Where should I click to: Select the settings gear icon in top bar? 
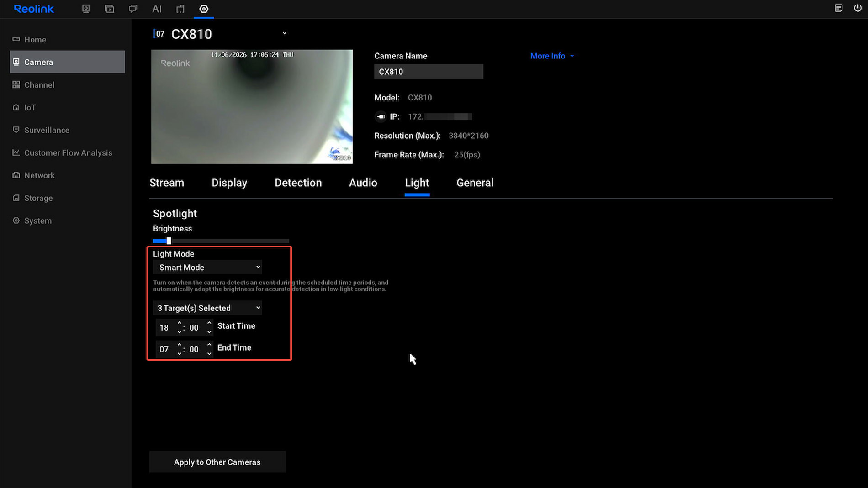coord(204,9)
